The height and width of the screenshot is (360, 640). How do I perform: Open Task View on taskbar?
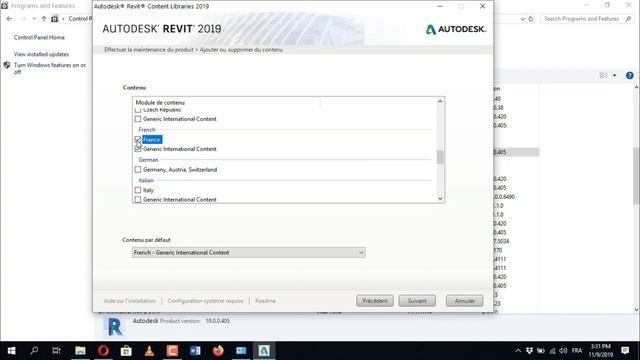pyautogui.click(x=57, y=351)
